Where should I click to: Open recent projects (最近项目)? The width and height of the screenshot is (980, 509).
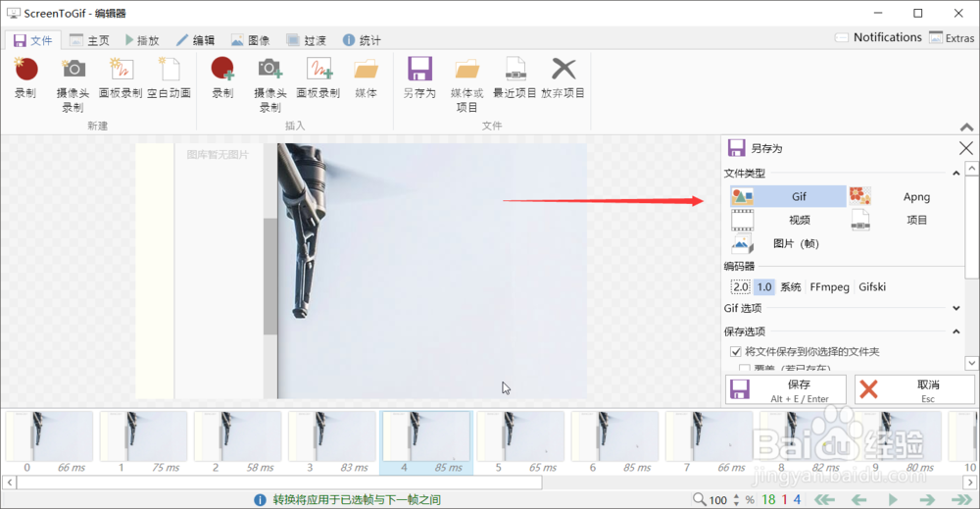515,77
